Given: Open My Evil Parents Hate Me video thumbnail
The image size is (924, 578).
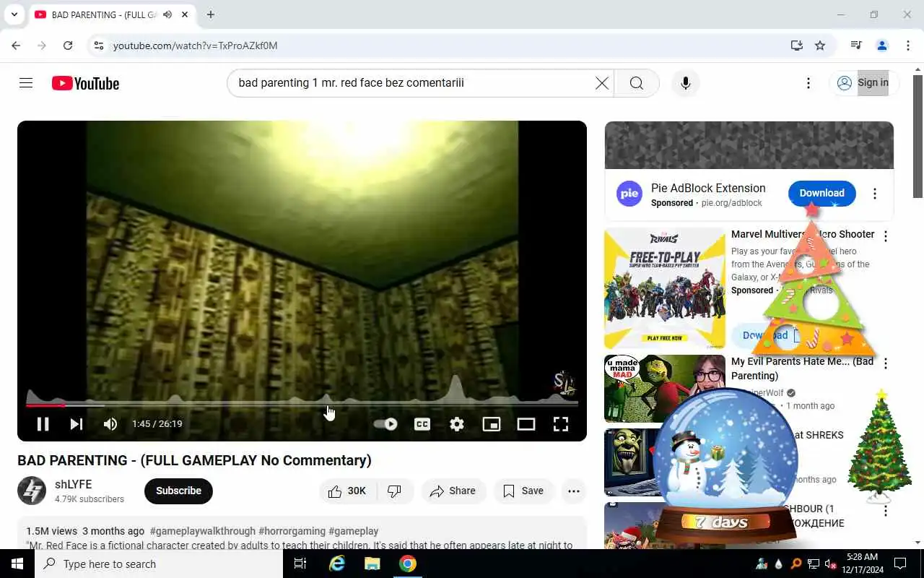Looking at the screenshot, I should tap(665, 389).
